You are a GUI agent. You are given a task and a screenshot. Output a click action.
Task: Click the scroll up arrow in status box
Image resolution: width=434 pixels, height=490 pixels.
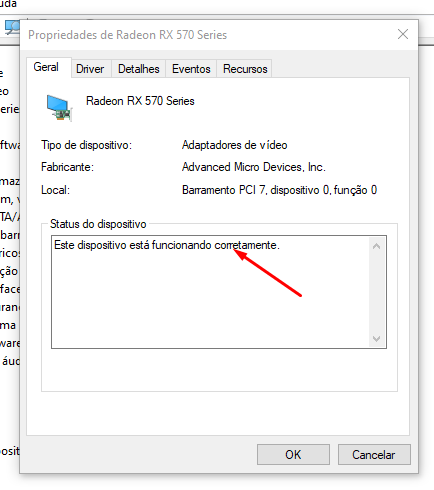point(377,246)
